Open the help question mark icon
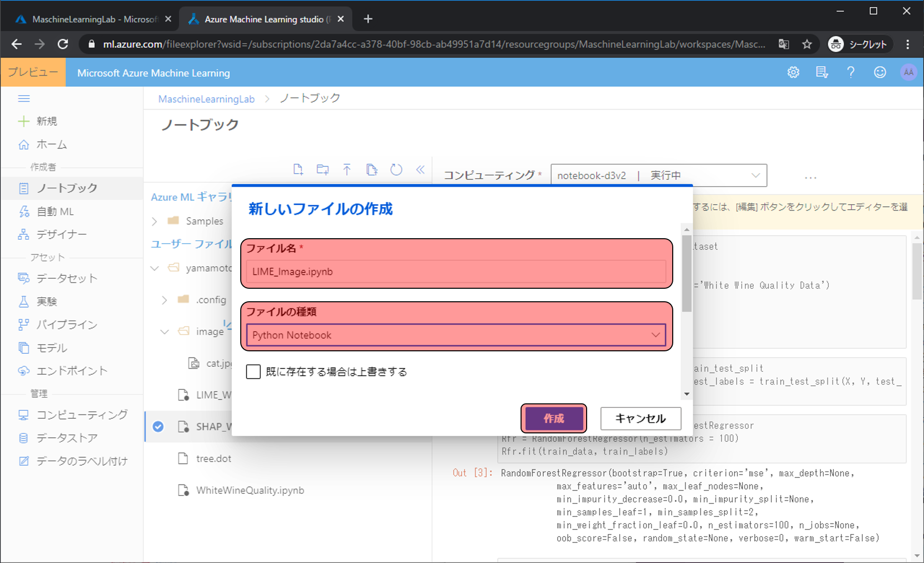 [x=850, y=73]
